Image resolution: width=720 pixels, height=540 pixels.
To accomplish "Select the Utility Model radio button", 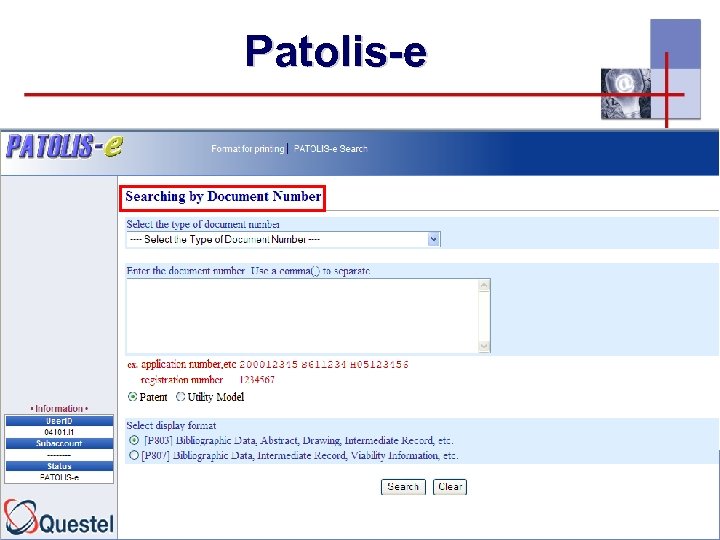I will 180,397.
